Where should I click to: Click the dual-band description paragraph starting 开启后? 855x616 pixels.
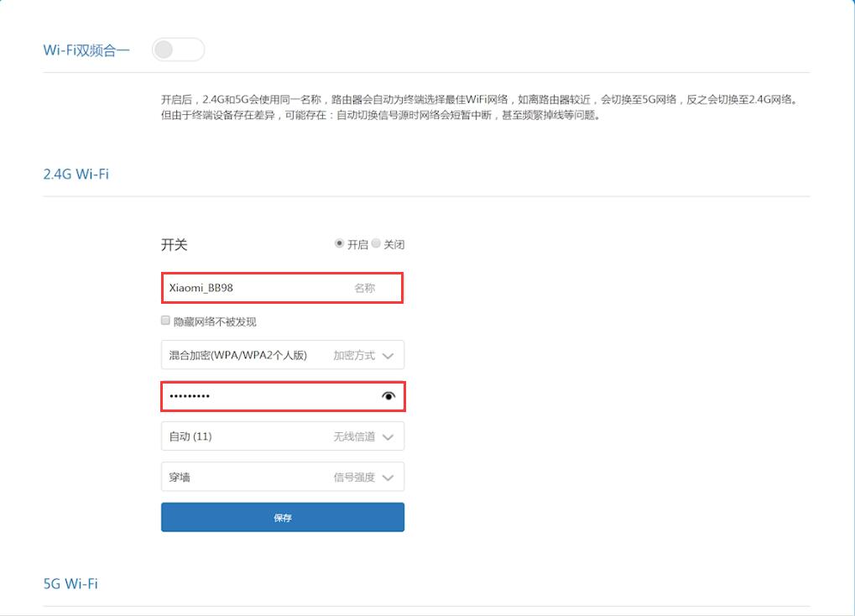tap(480, 107)
